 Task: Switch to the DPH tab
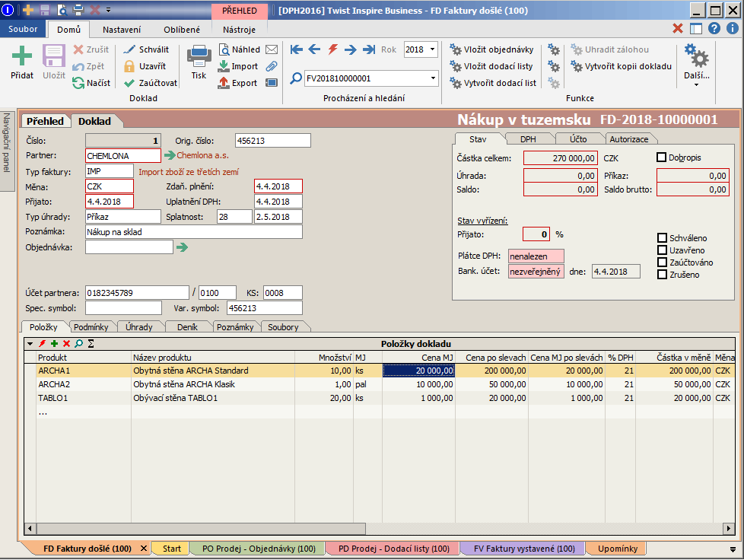[x=527, y=139]
